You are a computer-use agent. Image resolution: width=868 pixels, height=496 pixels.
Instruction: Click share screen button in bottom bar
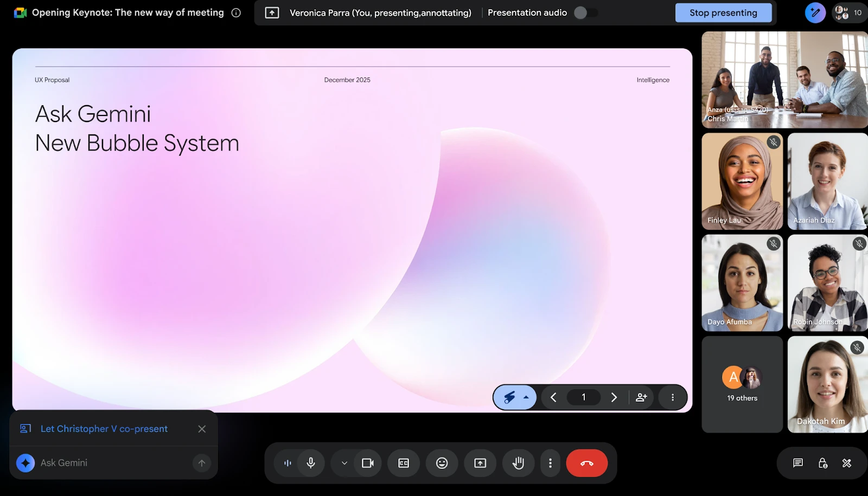480,463
